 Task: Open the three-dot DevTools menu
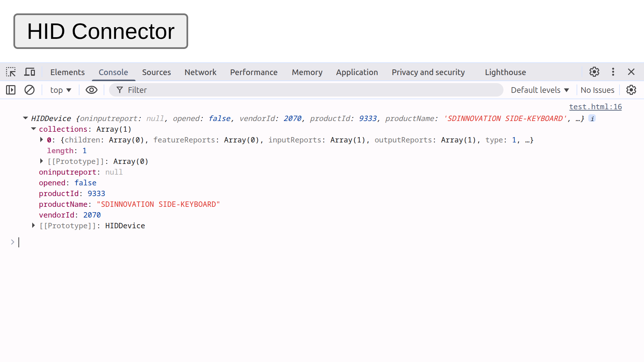(x=613, y=72)
